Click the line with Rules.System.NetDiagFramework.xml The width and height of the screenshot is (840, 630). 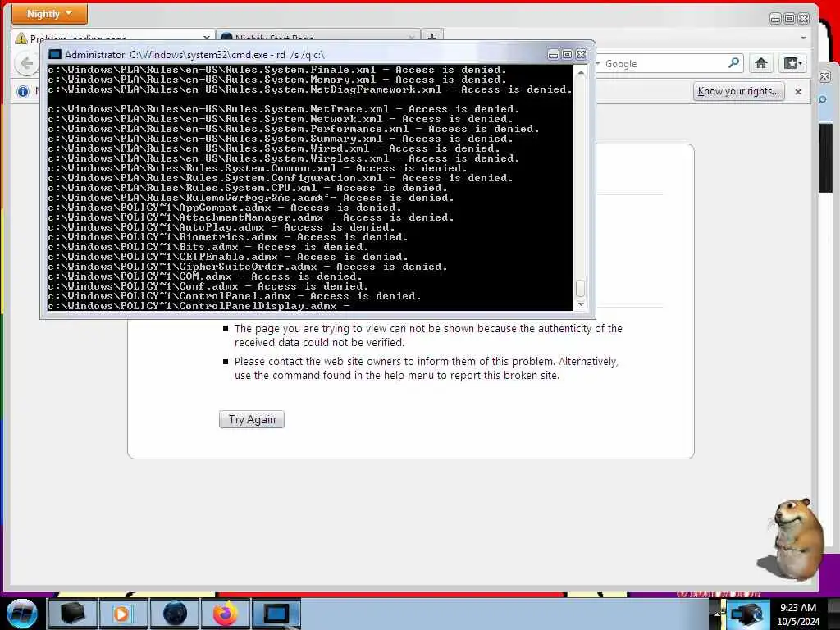[x=309, y=89]
